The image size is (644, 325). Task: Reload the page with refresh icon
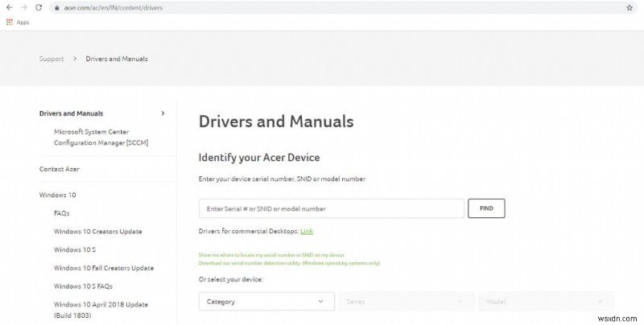[x=39, y=7]
